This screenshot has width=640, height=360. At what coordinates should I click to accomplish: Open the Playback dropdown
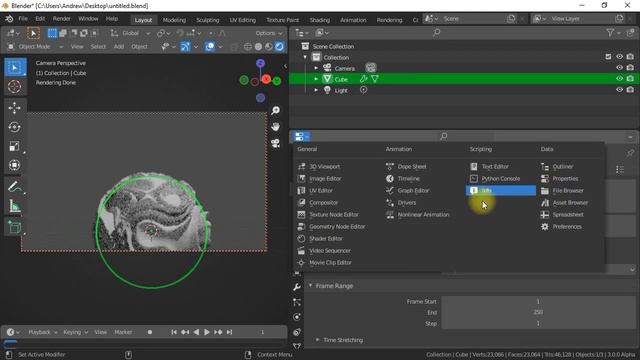coord(43,332)
